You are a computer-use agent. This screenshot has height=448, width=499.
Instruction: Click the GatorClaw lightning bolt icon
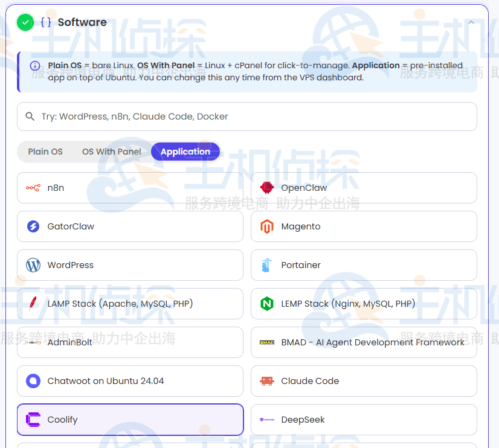coord(33,226)
